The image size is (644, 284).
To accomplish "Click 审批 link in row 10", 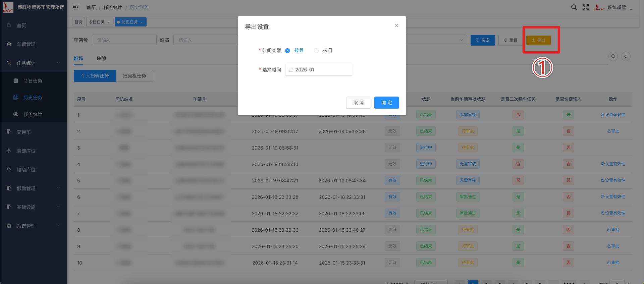I will 613,263.
